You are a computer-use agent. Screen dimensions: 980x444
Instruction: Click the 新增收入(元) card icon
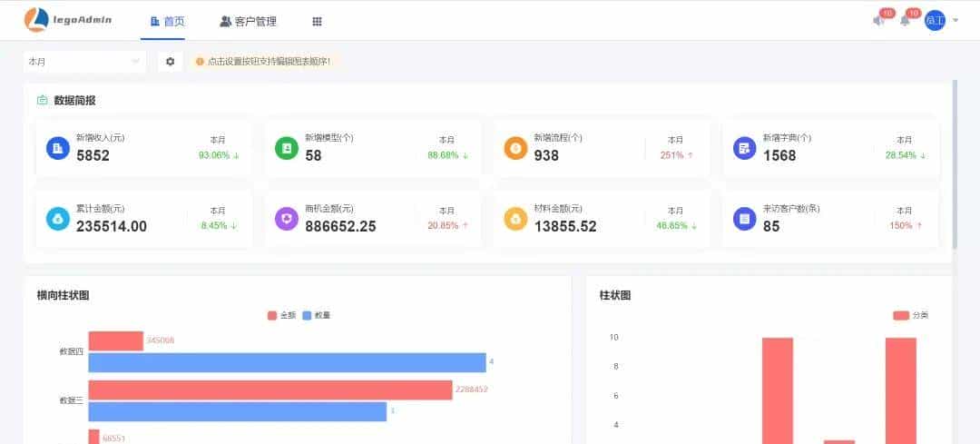pyautogui.click(x=58, y=148)
